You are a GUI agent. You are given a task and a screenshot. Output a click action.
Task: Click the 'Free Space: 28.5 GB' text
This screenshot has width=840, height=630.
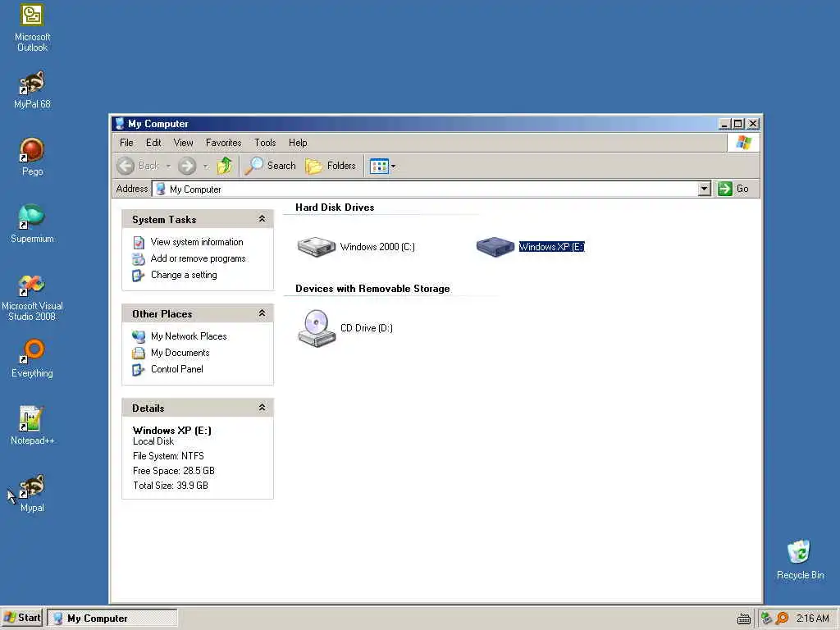(174, 471)
